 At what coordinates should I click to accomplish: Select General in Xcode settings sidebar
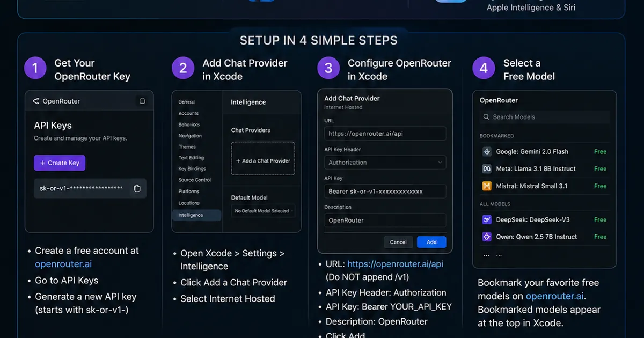point(187,102)
